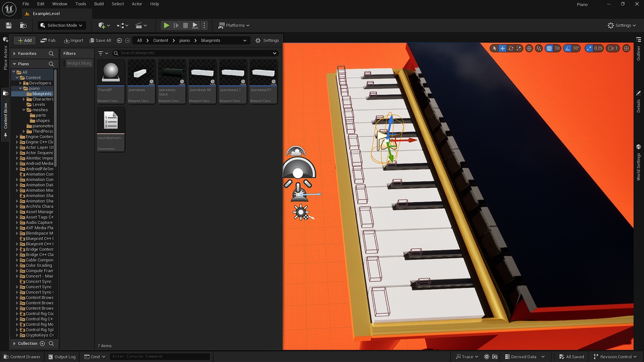Save the current level with the floppy icon
The image size is (644, 362).
tap(9, 25)
